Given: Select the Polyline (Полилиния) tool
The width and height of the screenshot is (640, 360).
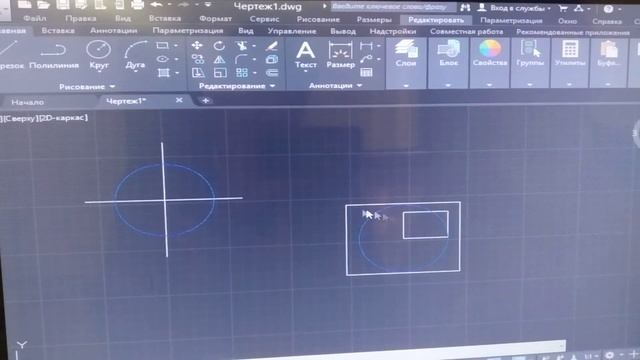Looking at the screenshot, I should [x=53, y=56].
